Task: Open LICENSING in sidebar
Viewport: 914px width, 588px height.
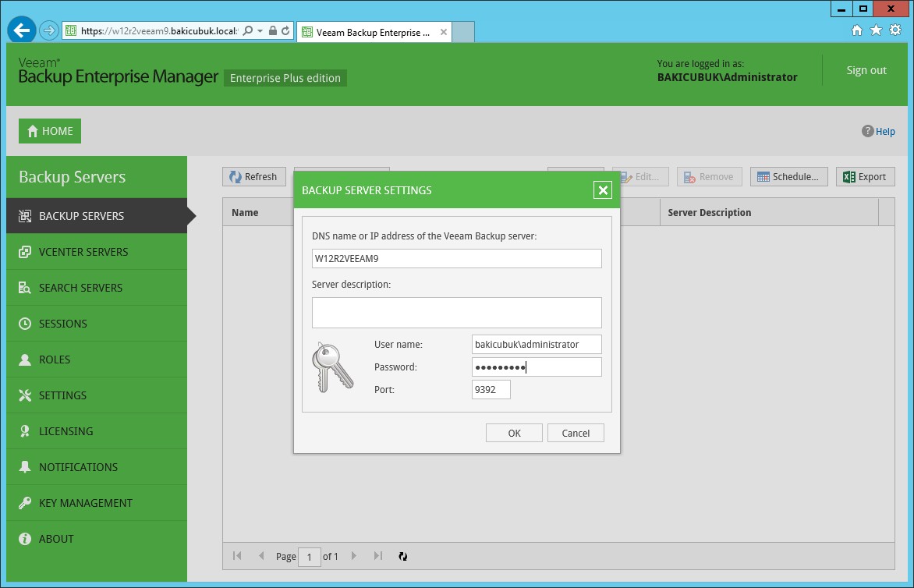Action: tap(97, 431)
